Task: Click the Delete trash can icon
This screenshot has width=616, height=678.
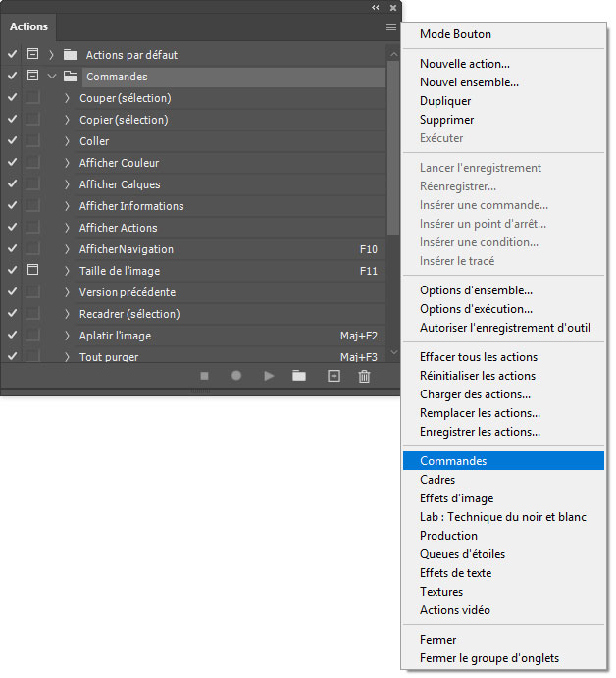Action: [365, 376]
